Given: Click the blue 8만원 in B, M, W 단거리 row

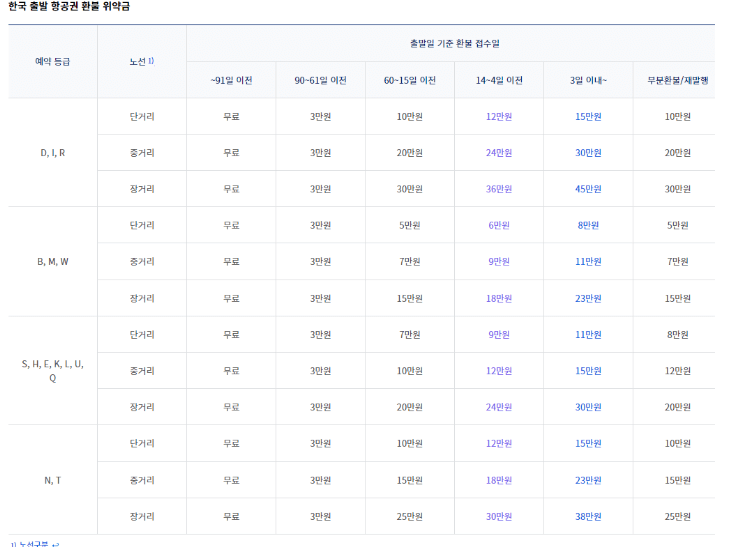Looking at the screenshot, I should coord(588,225).
